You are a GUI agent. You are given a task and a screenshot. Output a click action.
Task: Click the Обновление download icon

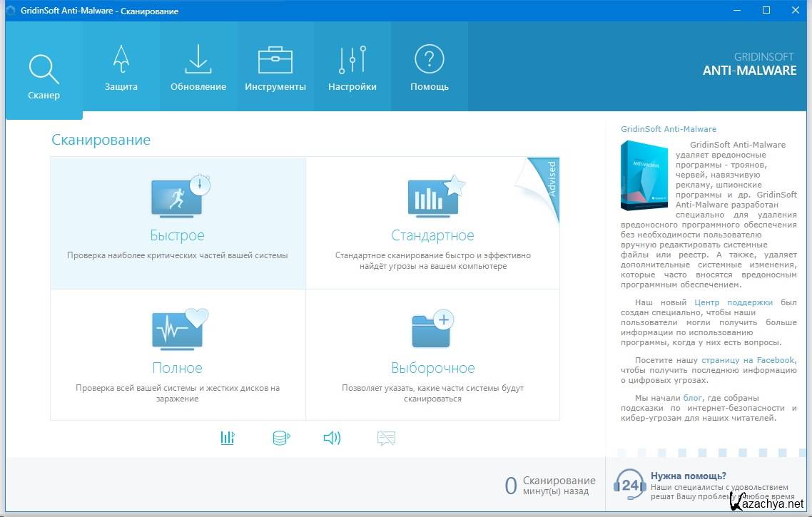(198, 61)
